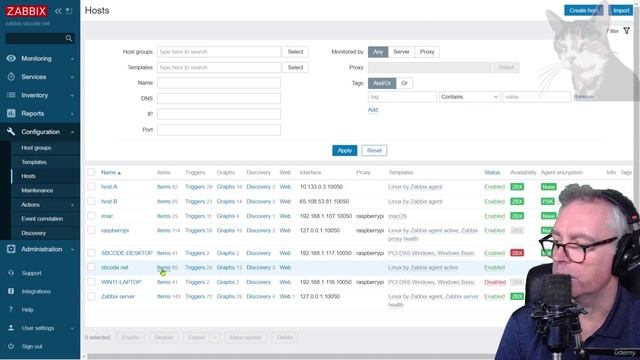Click the Import button

point(621,11)
